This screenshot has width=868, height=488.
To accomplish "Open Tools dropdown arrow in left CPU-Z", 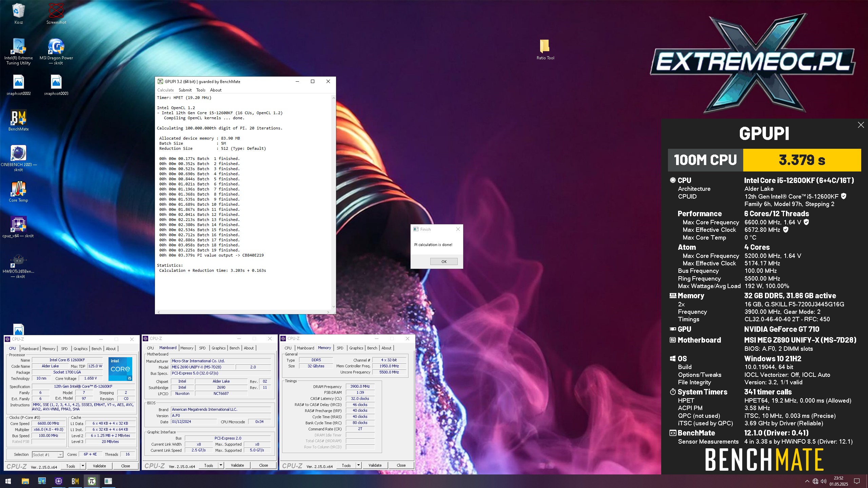I will (x=82, y=466).
